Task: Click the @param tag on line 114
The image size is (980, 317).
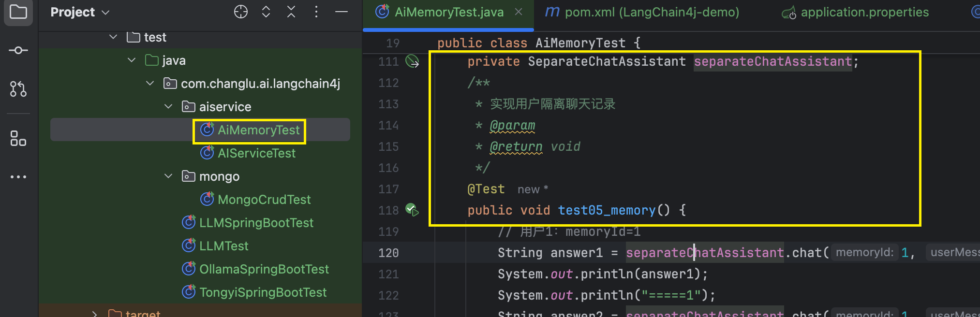Action: 512,126
